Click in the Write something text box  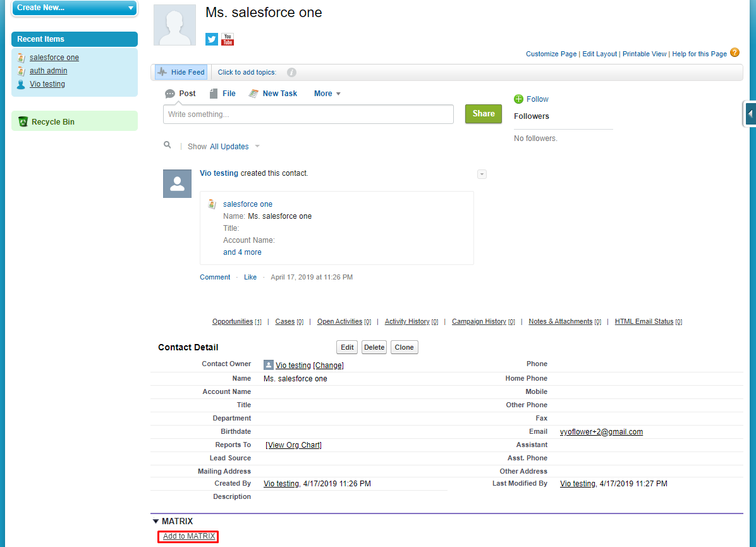pos(308,114)
